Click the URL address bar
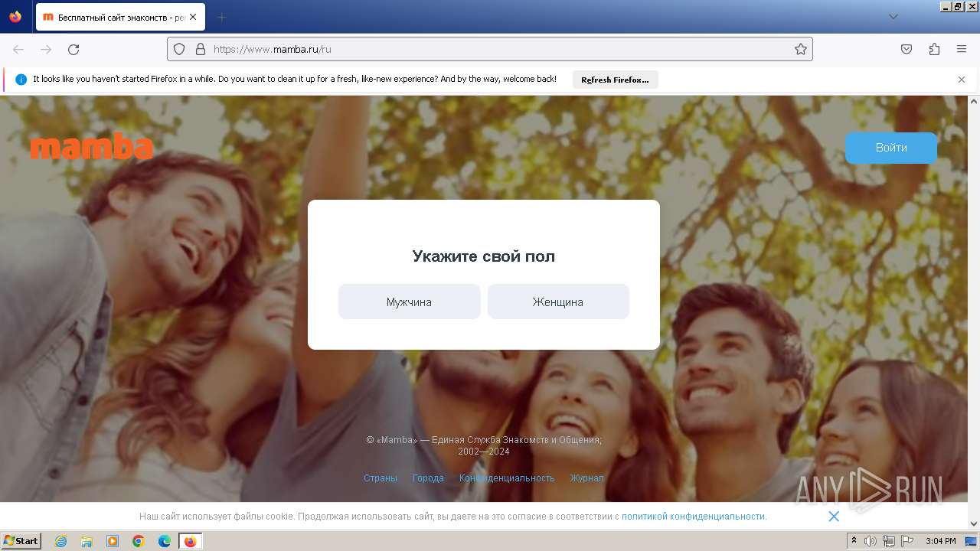 click(490, 49)
